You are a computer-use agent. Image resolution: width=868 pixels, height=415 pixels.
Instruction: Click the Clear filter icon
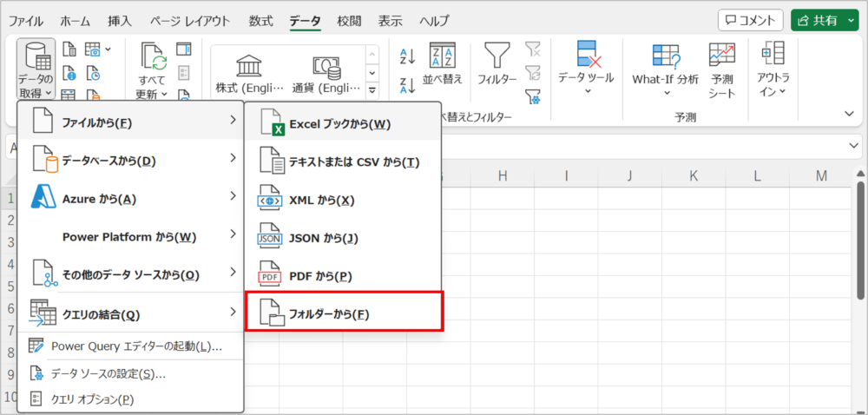533,49
